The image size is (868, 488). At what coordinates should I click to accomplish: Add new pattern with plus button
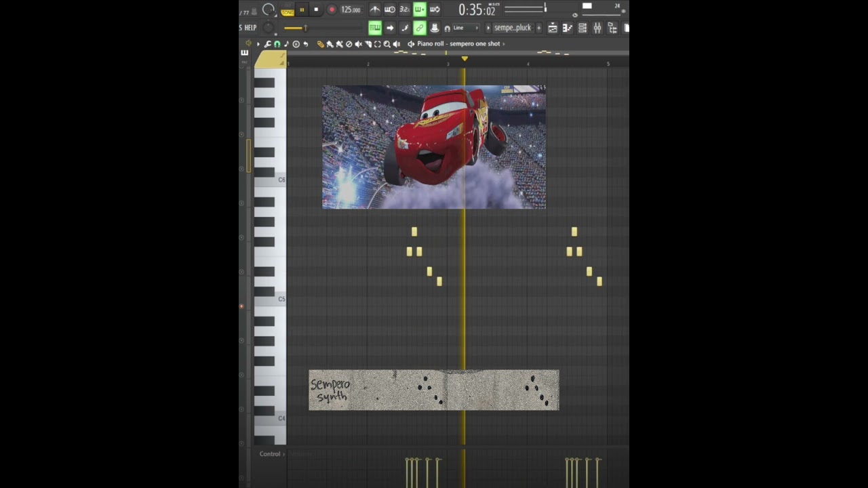click(539, 28)
